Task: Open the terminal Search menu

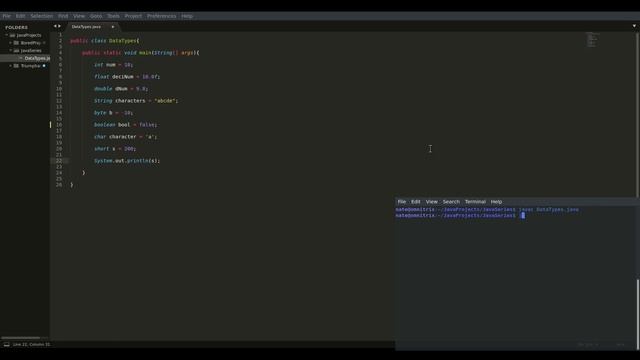Action: click(x=451, y=202)
